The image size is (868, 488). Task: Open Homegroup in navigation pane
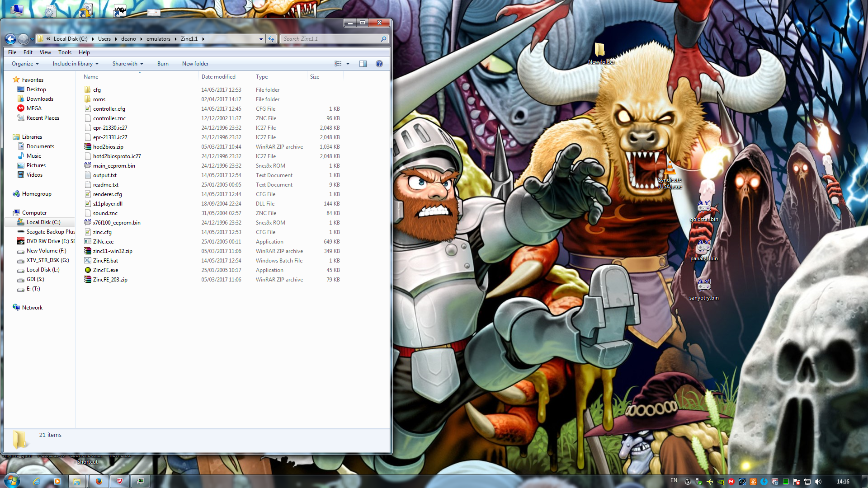[x=37, y=194]
